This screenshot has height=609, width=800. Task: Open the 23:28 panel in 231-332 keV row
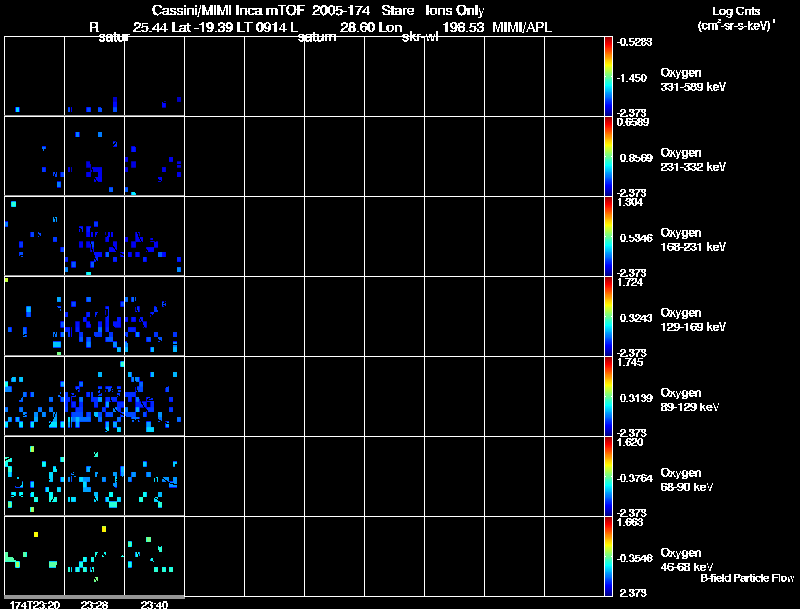[94, 157]
